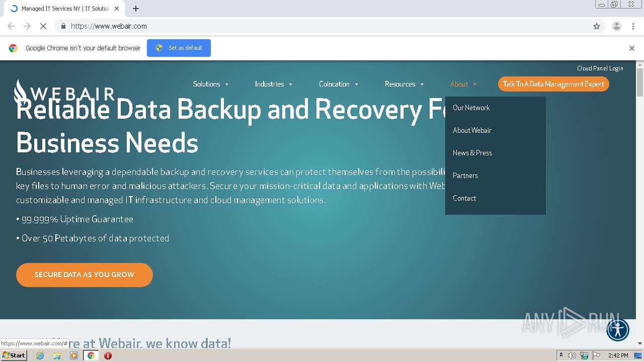Viewport: 644px width, 362px height.
Task: Expand the Industries dropdown menu
Action: (x=274, y=84)
